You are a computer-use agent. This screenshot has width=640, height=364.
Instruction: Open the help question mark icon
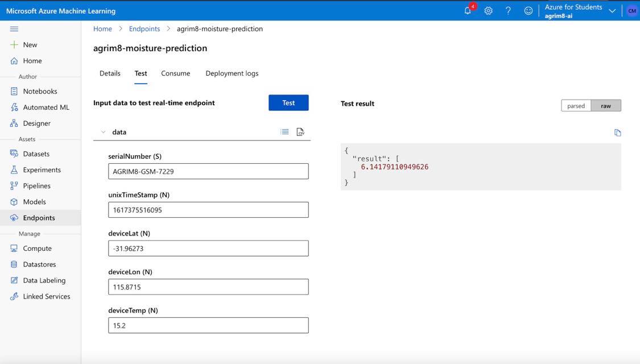508,11
